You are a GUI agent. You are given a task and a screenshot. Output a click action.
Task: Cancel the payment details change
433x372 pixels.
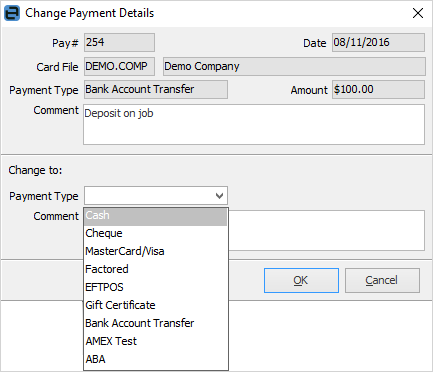(382, 281)
